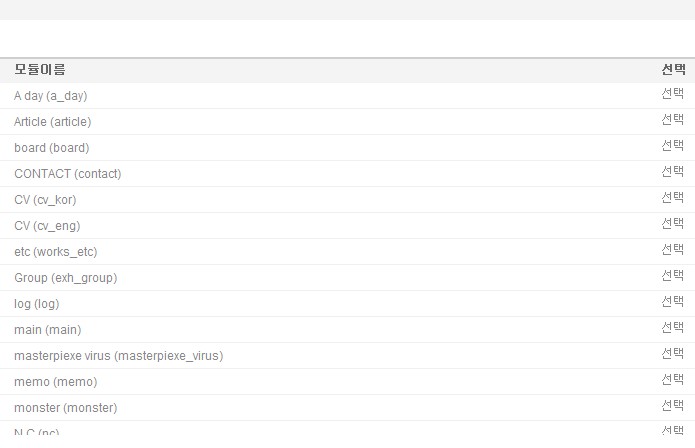The image size is (695, 448).
Task: Click 선택 for the A day (a_day) module
Action: click(x=672, y=94)
